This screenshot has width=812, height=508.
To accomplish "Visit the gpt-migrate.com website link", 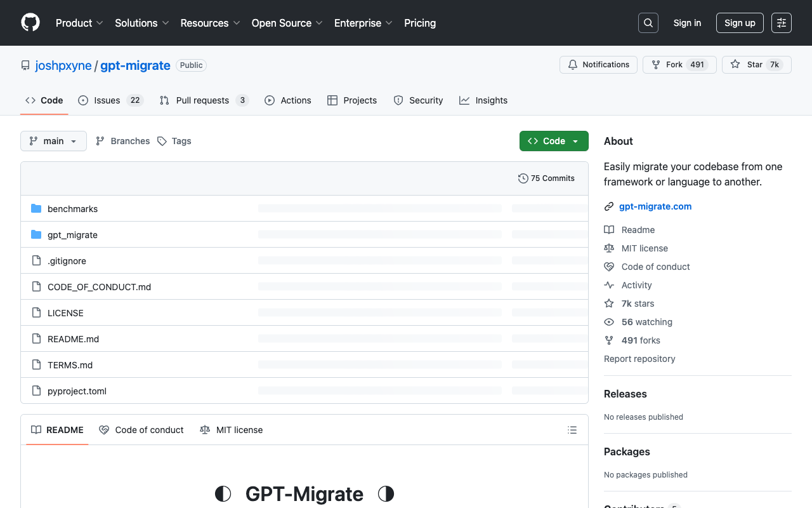I will [655, 206].
